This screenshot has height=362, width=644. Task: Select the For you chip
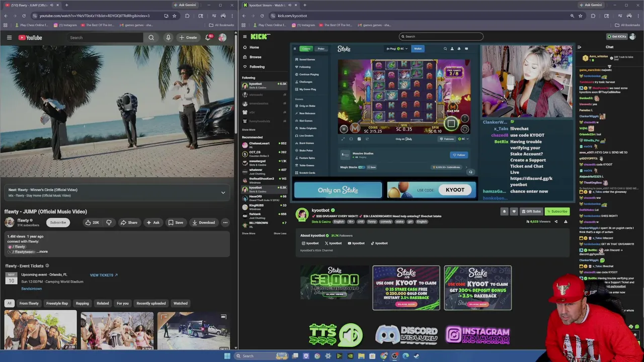coord(123,303)
